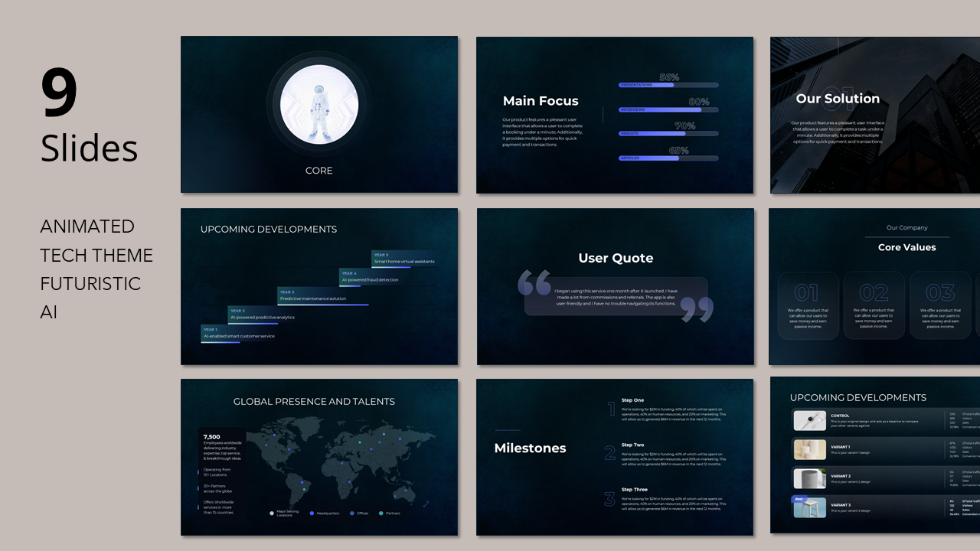Click the 'VARIANT 2' row product image
The width and height of the screenshot is (980, 551).
pos(809,478)
